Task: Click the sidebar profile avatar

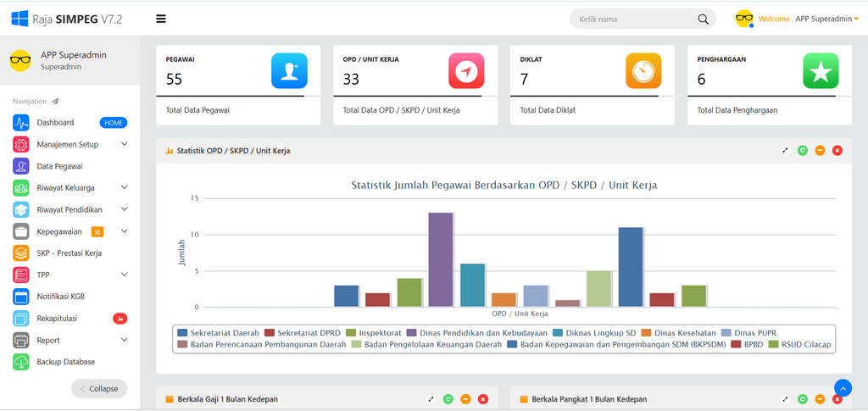Action: [x=20, y=60]
